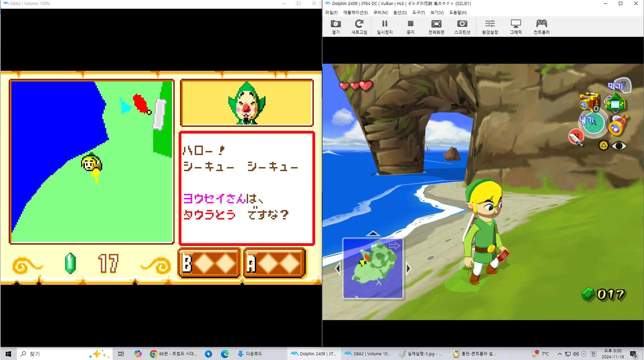This screenshot has width=644, height=360.
Task: Open the Config (환경설정) toolbar icon
Action: tap(490, 27)
